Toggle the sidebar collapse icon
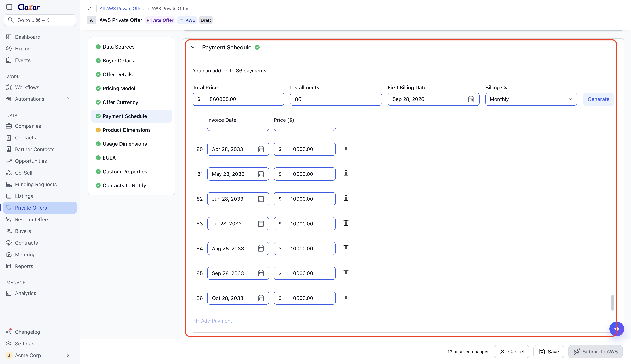Image resolution: width=631 pixels, height=364 pixels. coord(9,7)
